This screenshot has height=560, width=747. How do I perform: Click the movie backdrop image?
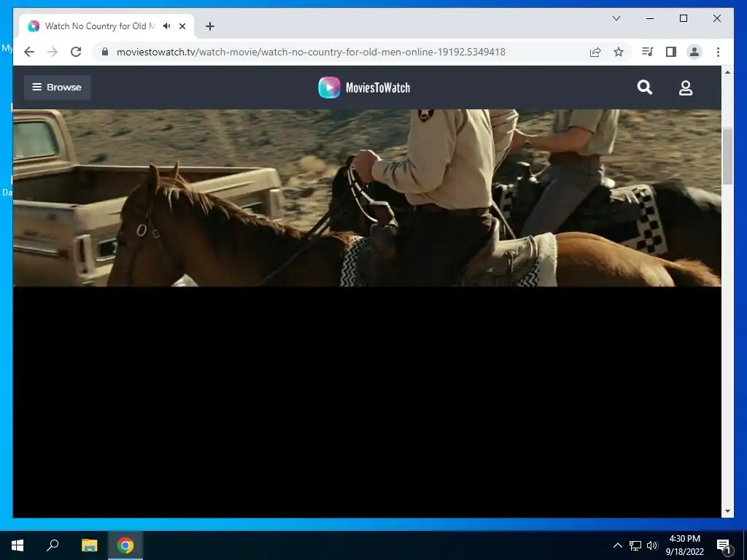(x=367, y=198)
